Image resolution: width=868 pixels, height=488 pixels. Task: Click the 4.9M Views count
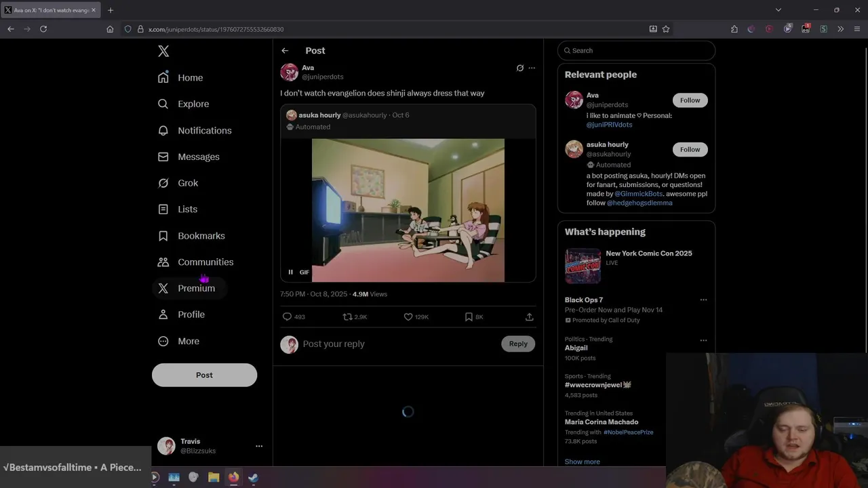pos(370,294)
